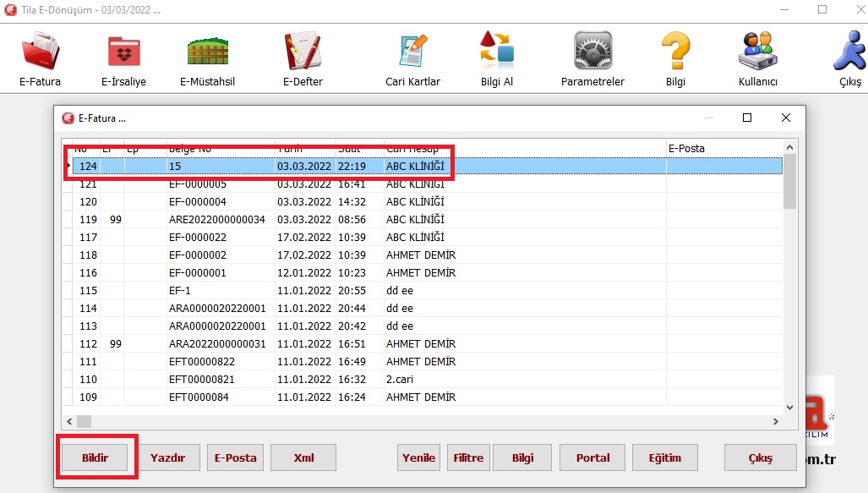This screenshot has height=493, width=868.
Task: Refresh the list with the Yenile button
Action: [418, 457]
